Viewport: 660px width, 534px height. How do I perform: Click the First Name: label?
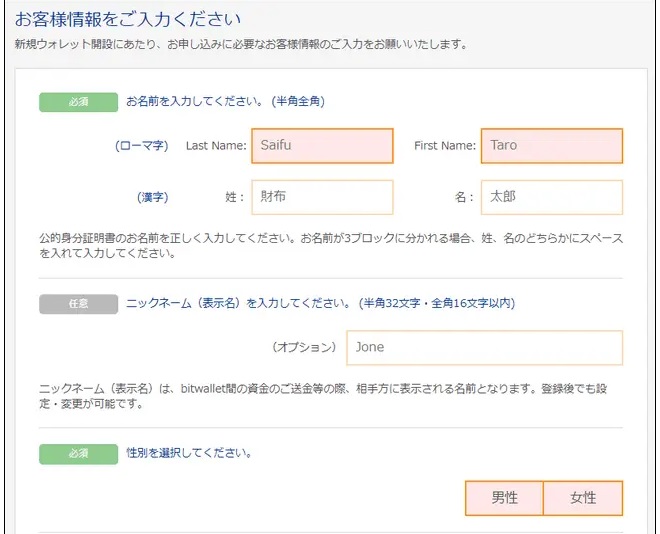coord(445,146)
